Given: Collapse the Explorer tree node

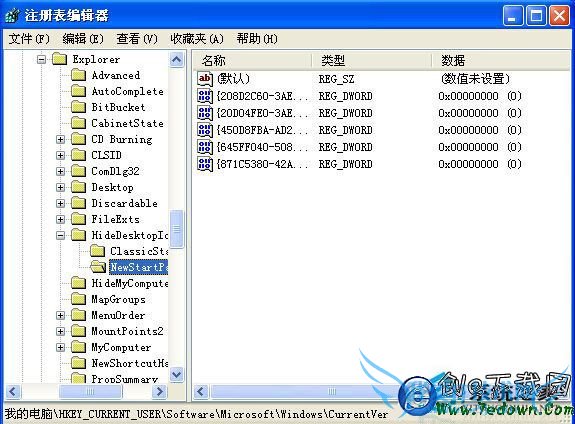Looking at the screenshot, I should (x=42, y=59).
